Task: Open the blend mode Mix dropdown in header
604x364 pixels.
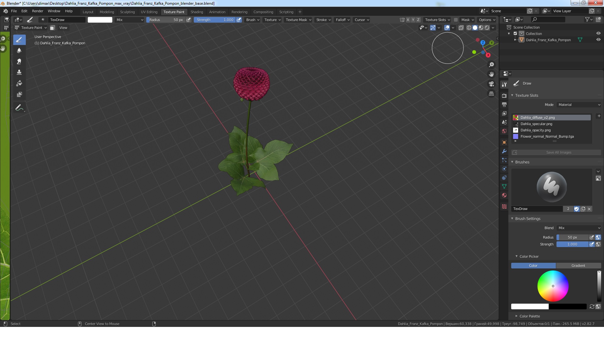Action: (129, 20)
